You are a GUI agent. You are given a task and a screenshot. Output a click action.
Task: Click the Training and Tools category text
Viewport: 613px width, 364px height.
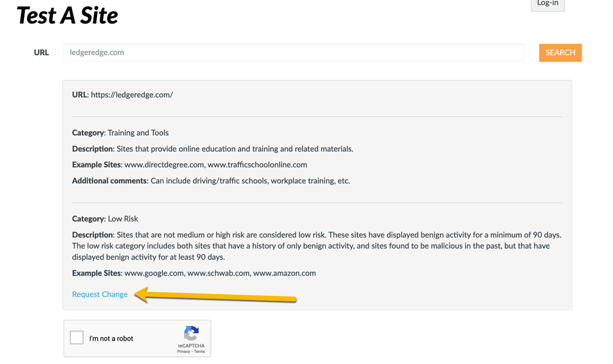[138, 133]
